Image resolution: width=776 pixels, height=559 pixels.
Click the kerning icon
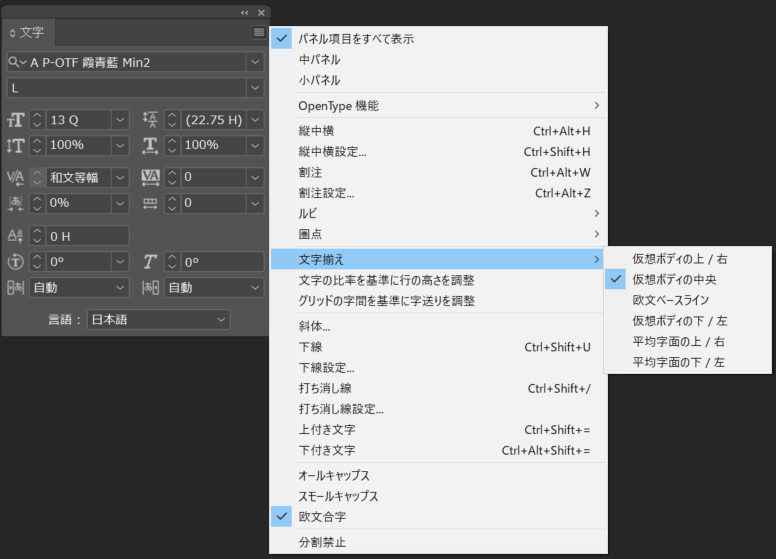pos(16,178)
